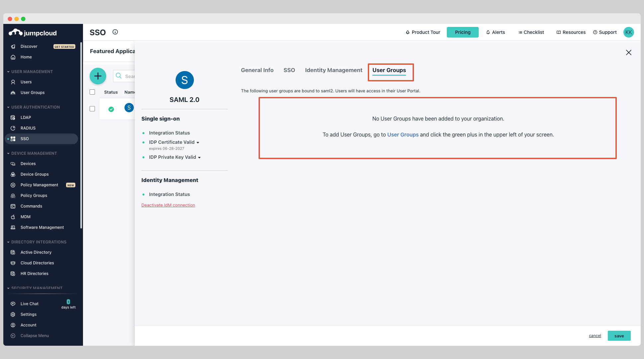Viewport: 644px width, 359px height.
Task: Check the select-all checkbox in the application list
Action: [x=92, y=92]
